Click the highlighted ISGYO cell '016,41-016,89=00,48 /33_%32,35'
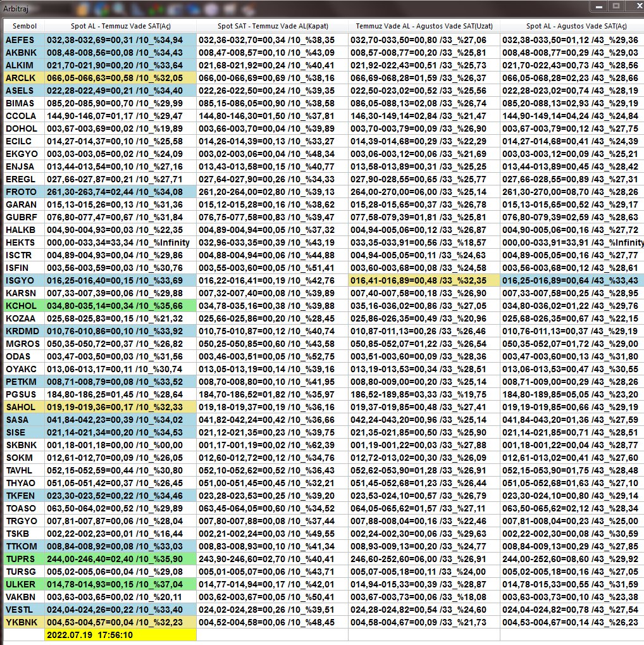This screenshot has width=644, height=645. (424, 280)
